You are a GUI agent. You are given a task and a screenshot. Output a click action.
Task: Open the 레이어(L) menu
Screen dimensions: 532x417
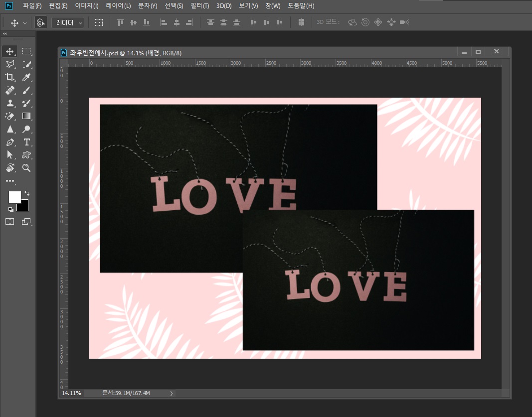(118, 6)
